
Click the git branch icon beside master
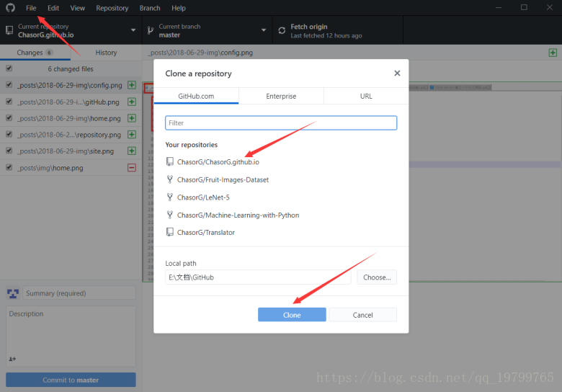click(x=151, y=30)
